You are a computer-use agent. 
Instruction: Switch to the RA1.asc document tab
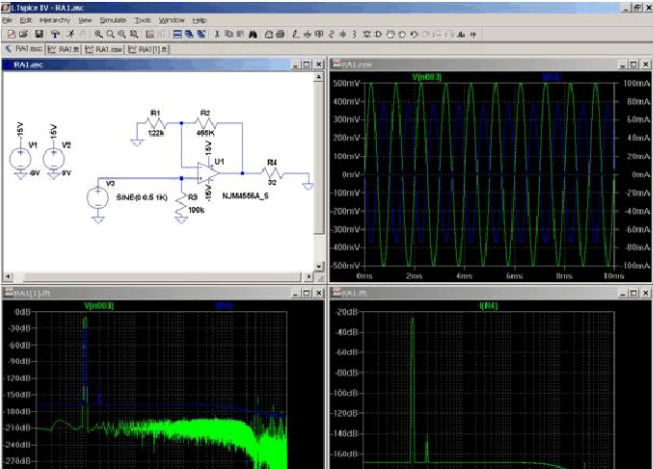coord(24,47)
